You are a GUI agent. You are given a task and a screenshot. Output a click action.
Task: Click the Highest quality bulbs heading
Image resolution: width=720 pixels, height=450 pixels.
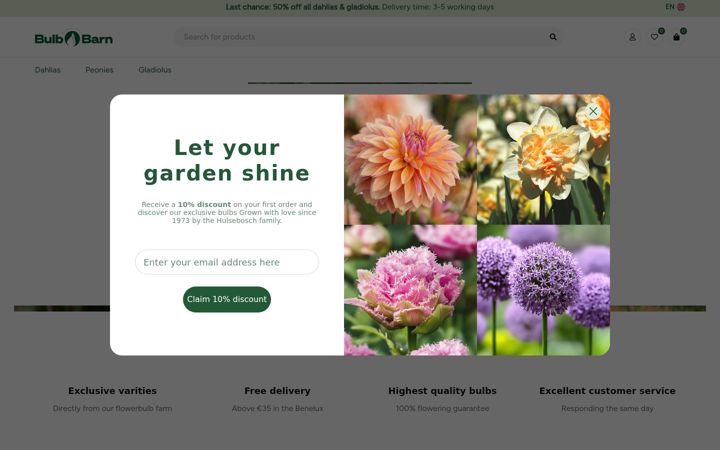(442, 391)
